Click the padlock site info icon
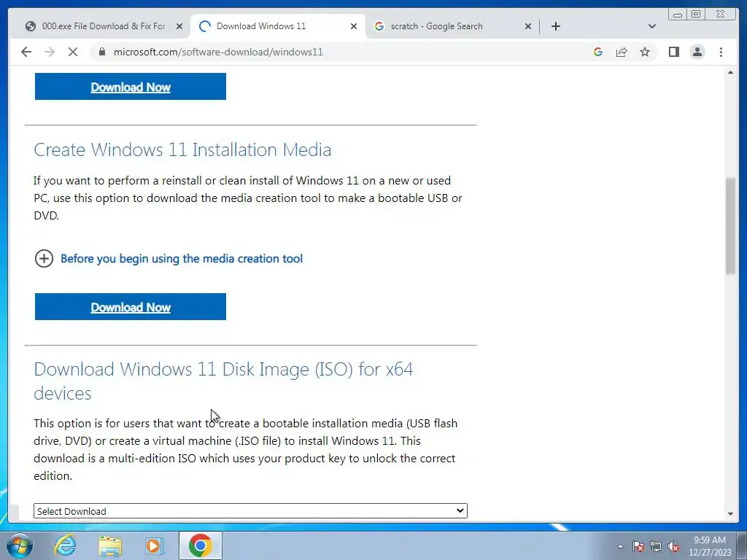 101,52
